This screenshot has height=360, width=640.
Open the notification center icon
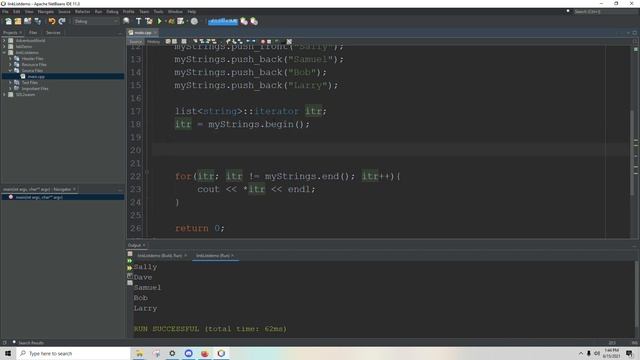tap(629, 353)
